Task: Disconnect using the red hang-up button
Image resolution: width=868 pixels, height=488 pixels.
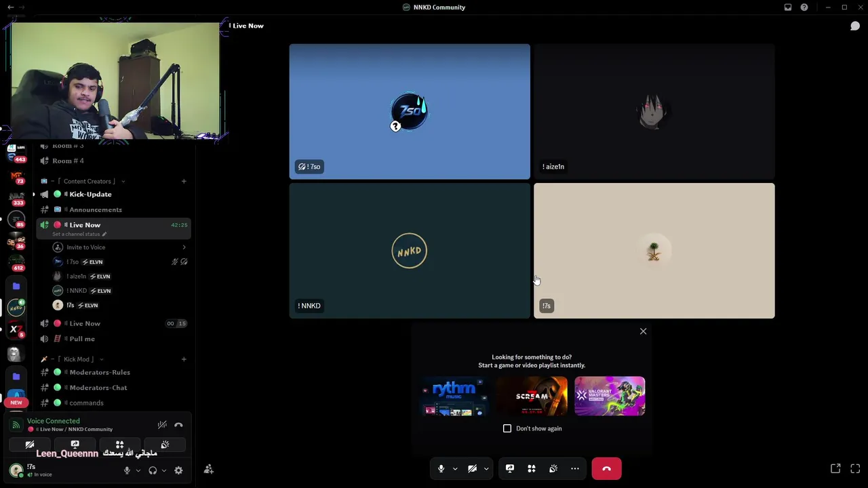Action: [x=606, y=468]
